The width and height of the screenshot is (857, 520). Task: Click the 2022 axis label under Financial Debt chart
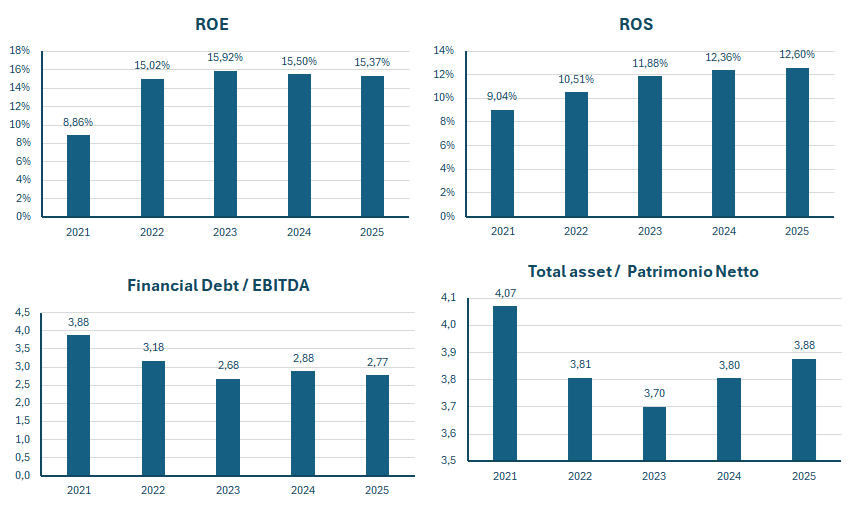point(153,490)
